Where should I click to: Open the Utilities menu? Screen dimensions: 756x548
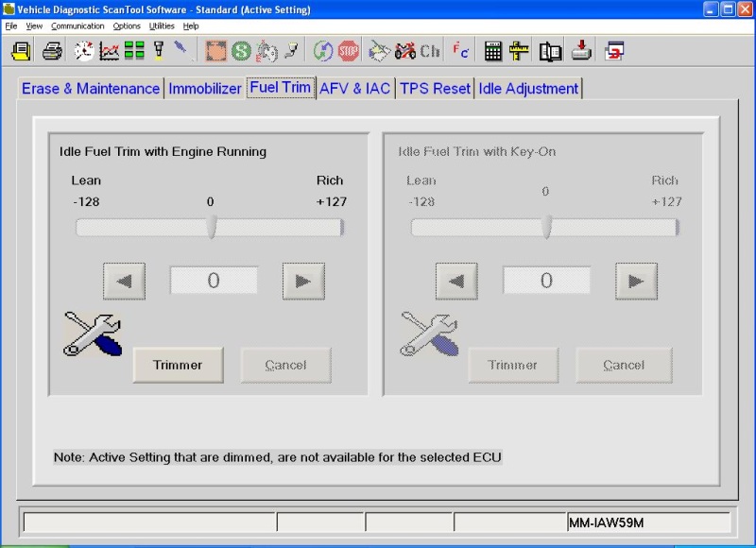click(x=162, y=26)
